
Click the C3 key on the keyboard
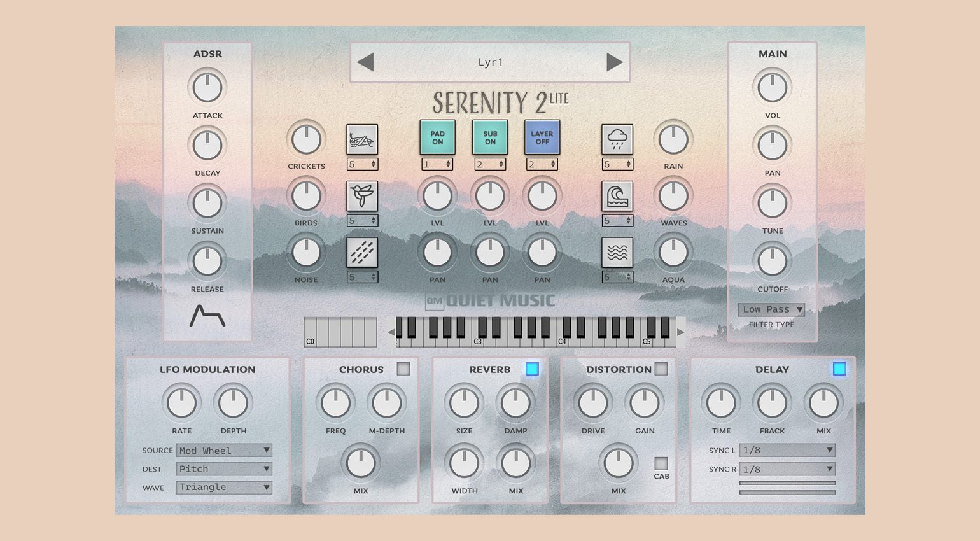[x=478, y=341]
